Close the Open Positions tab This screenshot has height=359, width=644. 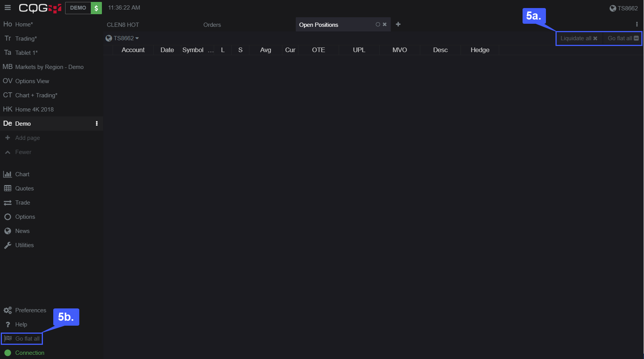pos(385,25)
